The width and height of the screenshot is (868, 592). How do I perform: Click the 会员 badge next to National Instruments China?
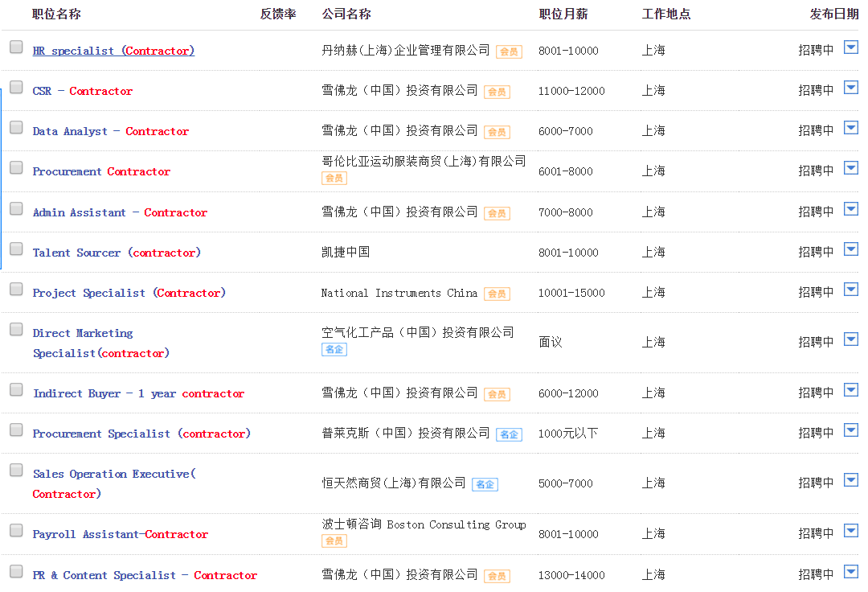click(497, 294)
